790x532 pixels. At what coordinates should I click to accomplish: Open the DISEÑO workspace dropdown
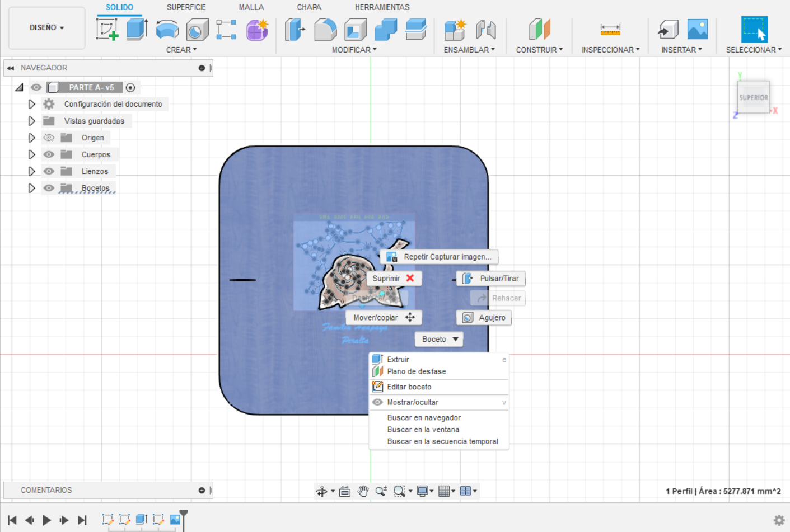(46, 27)
